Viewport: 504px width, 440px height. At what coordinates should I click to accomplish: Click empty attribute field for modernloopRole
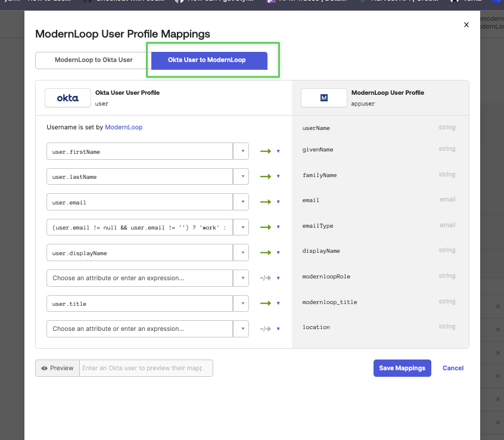(x=140, y=278)
